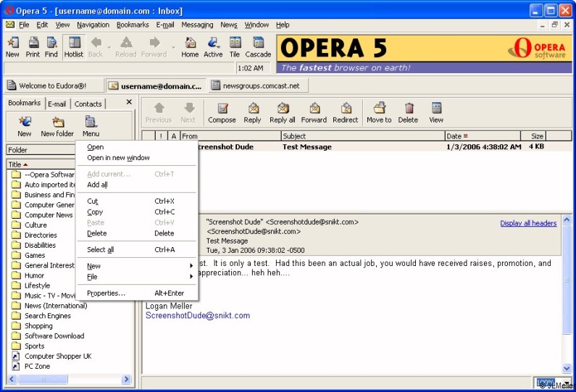Screen dimensions: 576x392
Task: Tile the windows
Action: 235,46
